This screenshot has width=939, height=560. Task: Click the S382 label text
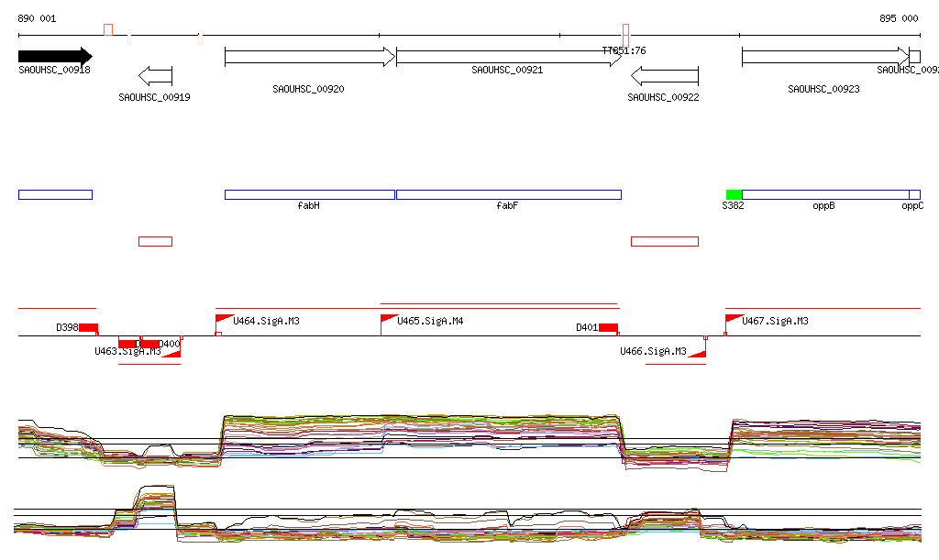pos(733,206)
